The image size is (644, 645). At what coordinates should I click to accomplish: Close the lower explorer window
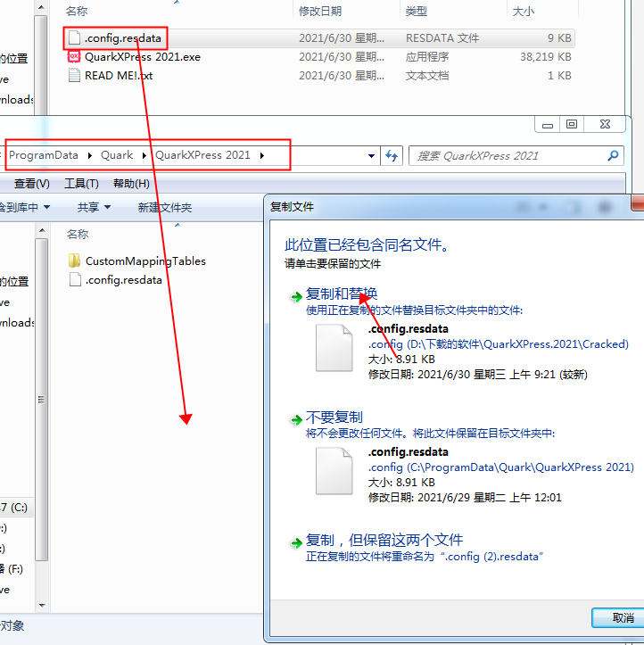605,124
